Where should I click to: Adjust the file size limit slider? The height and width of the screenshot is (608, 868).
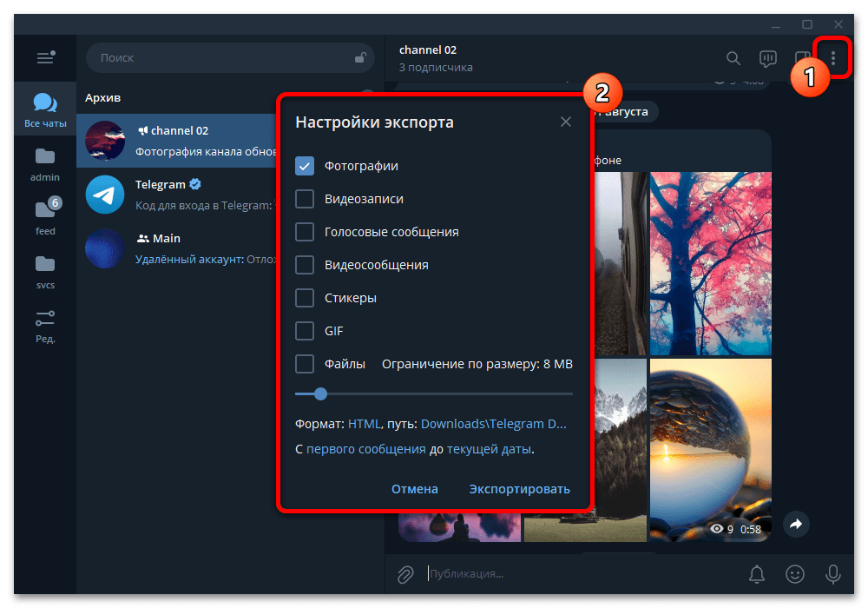click(320, 393)
